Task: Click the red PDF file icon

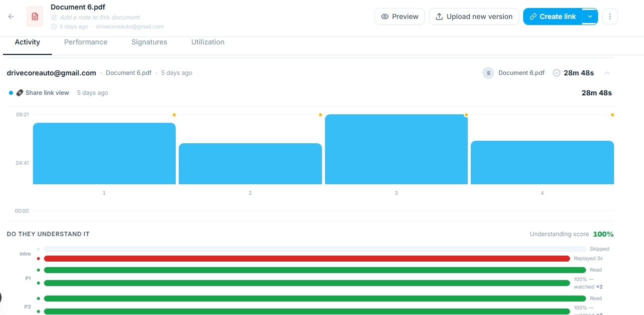Action: click(x=34, y=16)
